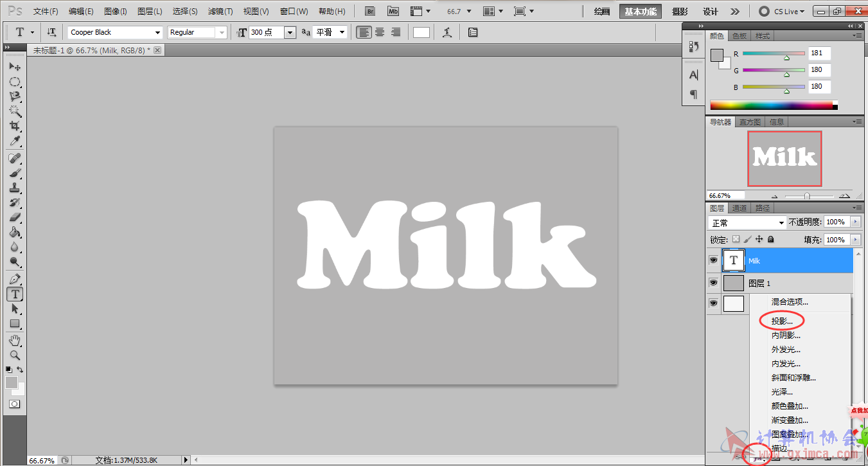Open the character and paragraph panels
The width and height of the screenshot is (868, 466).
[473, 32]
